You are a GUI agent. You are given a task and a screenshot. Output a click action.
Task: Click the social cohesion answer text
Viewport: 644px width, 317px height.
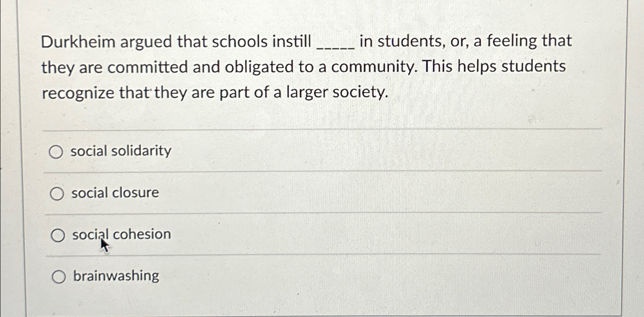point(121,234)
